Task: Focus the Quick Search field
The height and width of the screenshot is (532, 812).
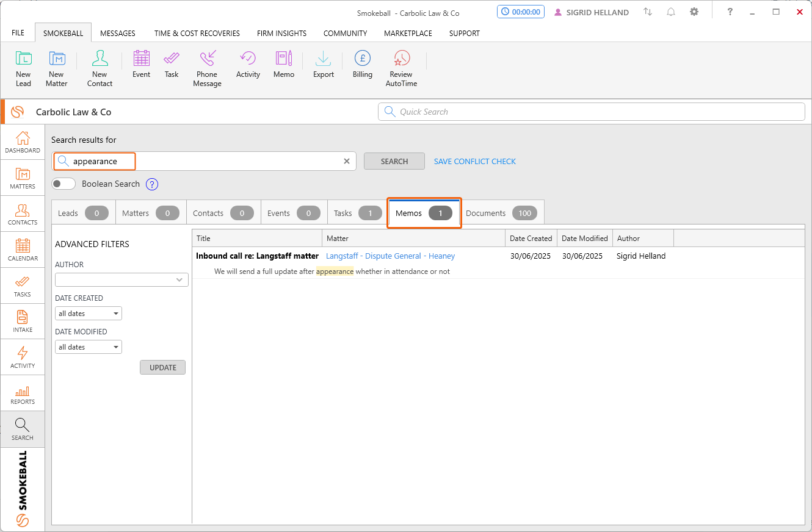Action: pos(592,112)
